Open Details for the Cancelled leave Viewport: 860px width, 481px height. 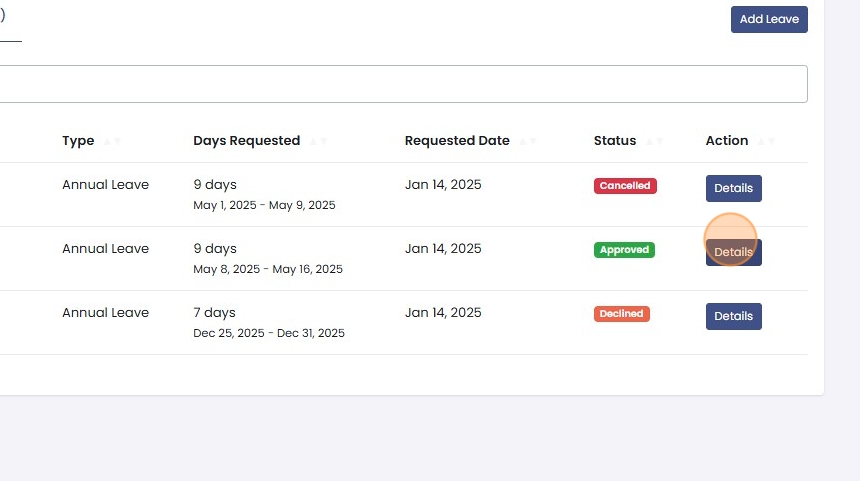tap(733, 188)
